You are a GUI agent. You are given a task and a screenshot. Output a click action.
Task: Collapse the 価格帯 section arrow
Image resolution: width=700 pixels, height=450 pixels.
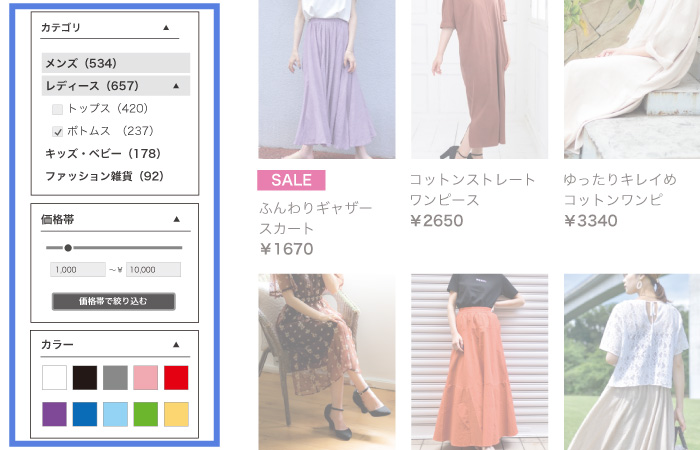(176, 219)
